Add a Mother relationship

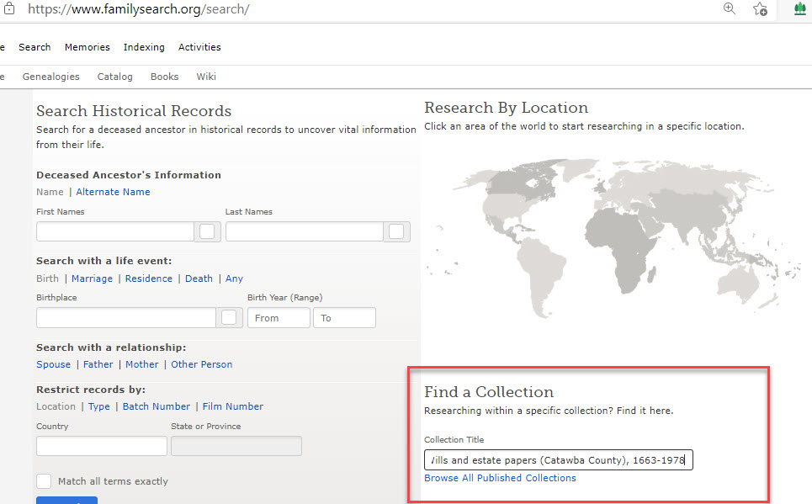[142, 364]
